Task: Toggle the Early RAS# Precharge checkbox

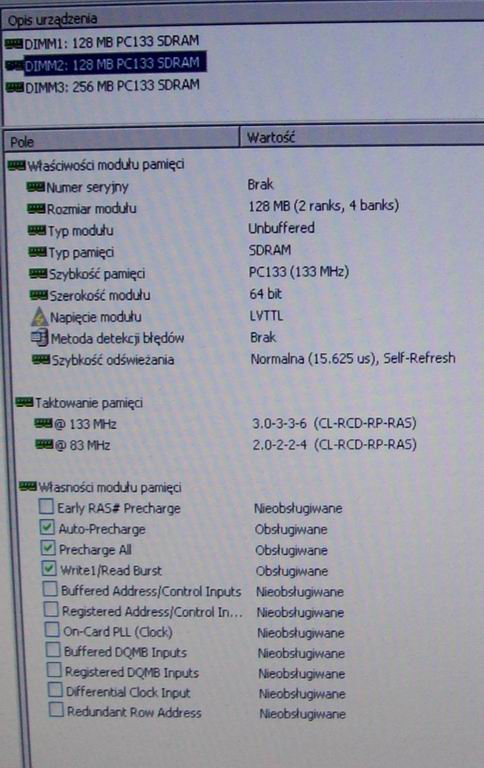Action: click(46, 506)
